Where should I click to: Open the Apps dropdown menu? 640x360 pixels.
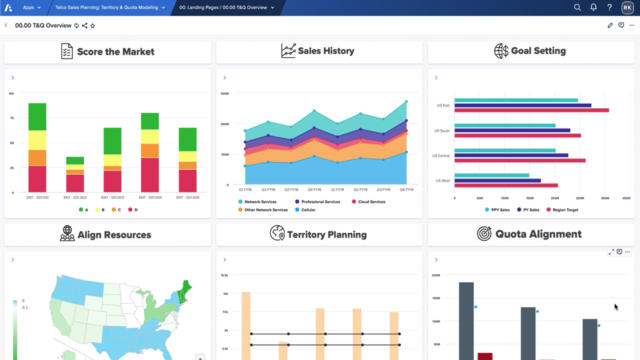click(x=31, y=7)
